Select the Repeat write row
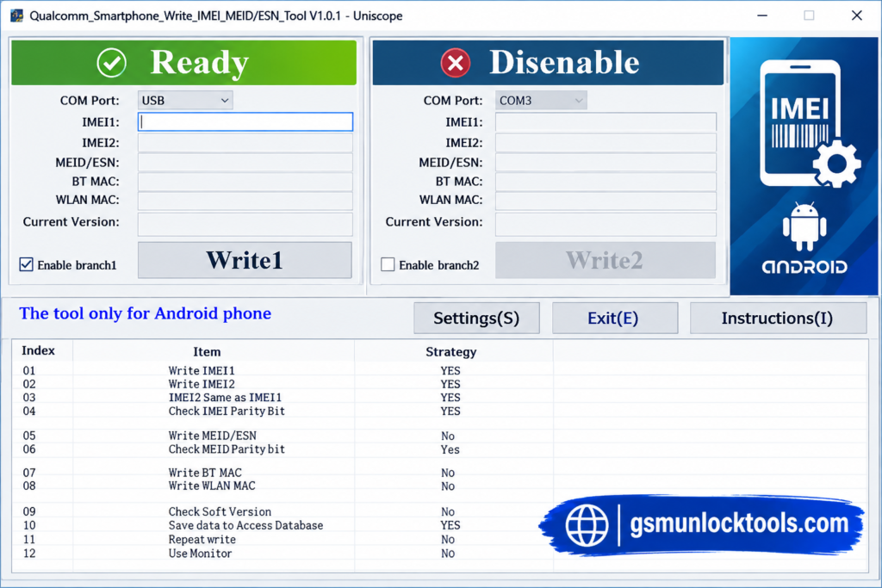Image resolution: width=882 pixels, height=588 pixels. [x=440, y=539]
